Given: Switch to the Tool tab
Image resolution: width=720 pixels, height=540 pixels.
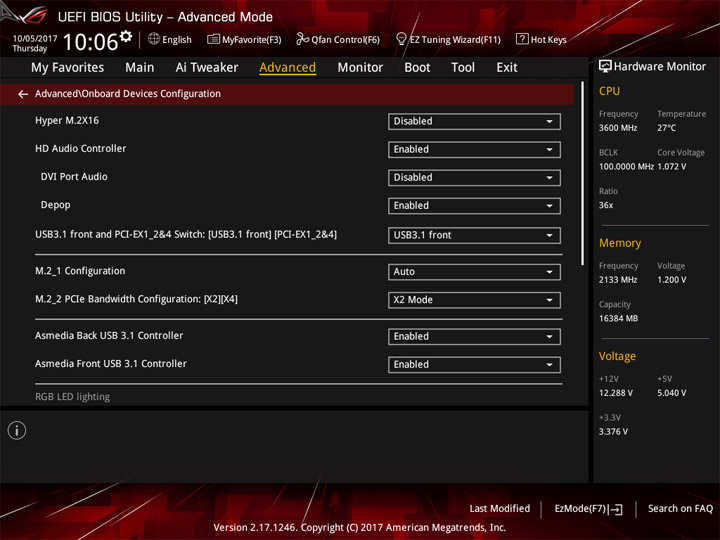Looking at the screenshot, I should 463,68.
